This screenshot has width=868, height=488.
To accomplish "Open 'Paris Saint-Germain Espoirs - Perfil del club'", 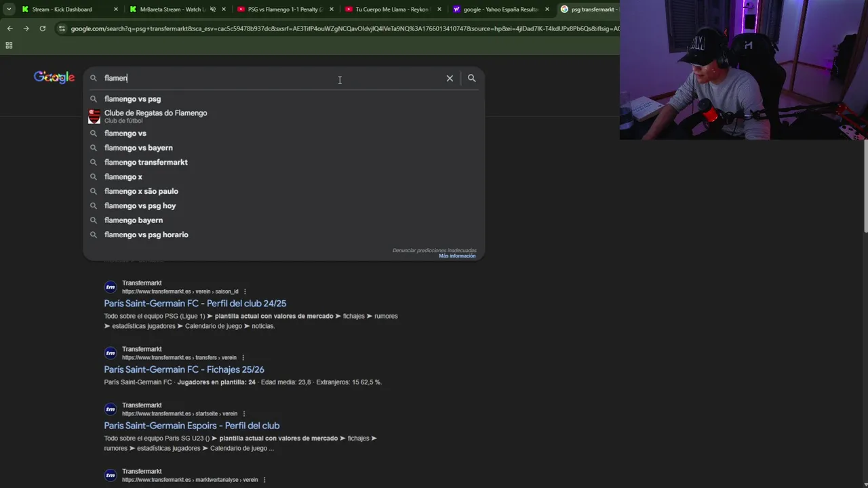I will (x=191, y=426).
